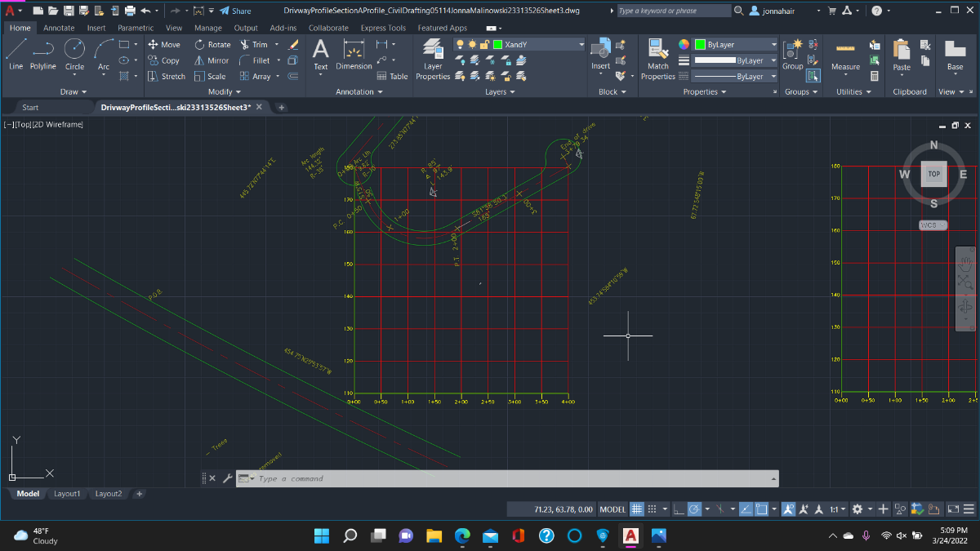
Task: Open Layer Properties manager
Action: pyautogui.click(x=433, y=60)
